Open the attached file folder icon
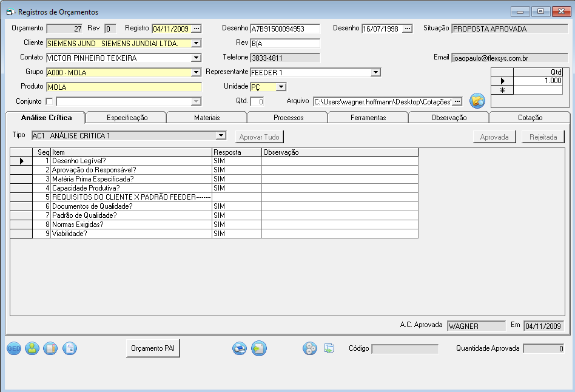The height and width of the screenshot is (392, 575). (477, 101)
